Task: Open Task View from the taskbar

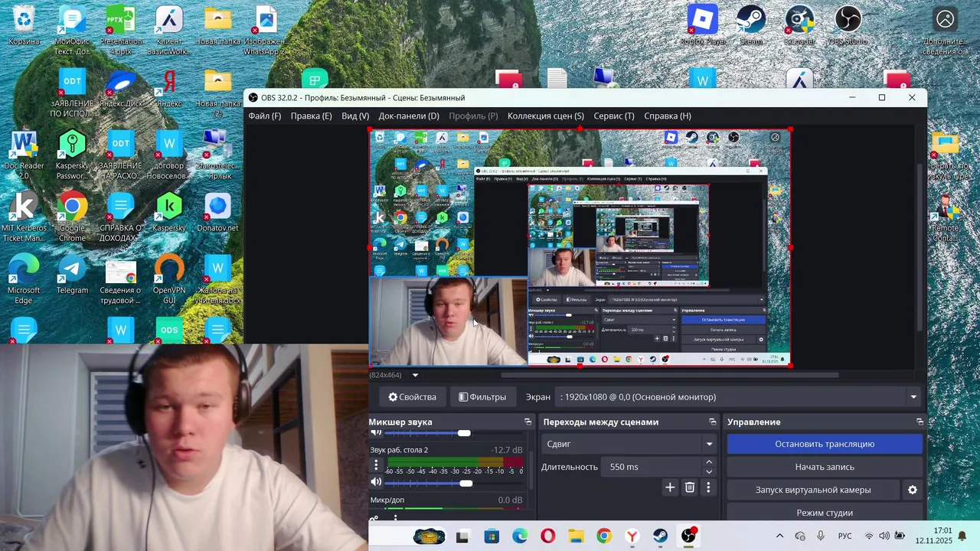Action: coord(462,537)
